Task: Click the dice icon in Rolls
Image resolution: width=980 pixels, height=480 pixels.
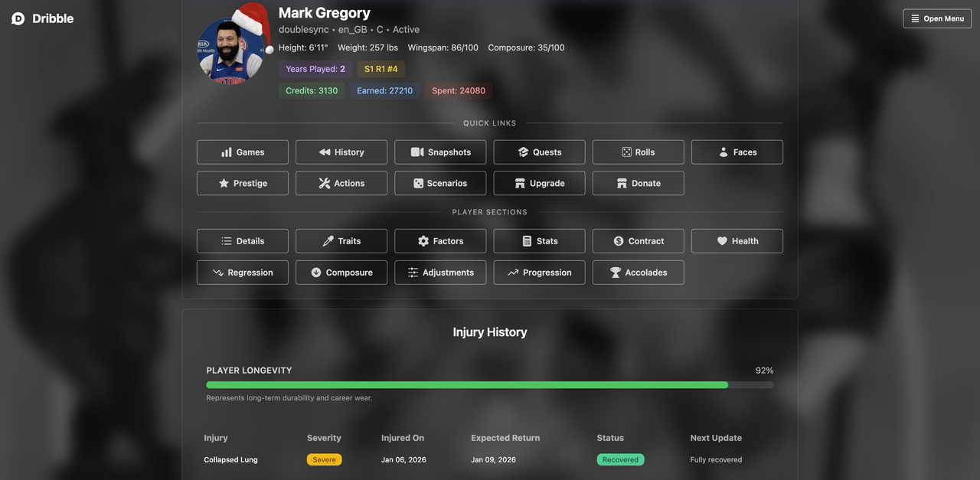Action: [626, 152]
